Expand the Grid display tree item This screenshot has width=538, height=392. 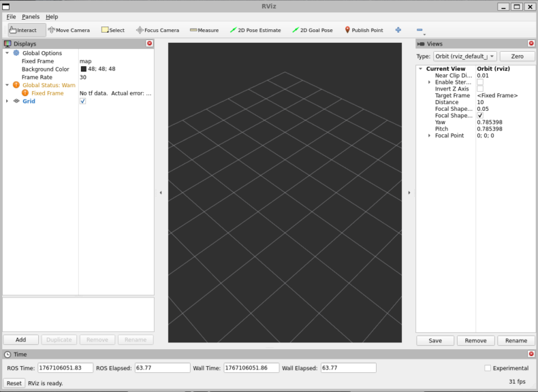coord(7,101)
